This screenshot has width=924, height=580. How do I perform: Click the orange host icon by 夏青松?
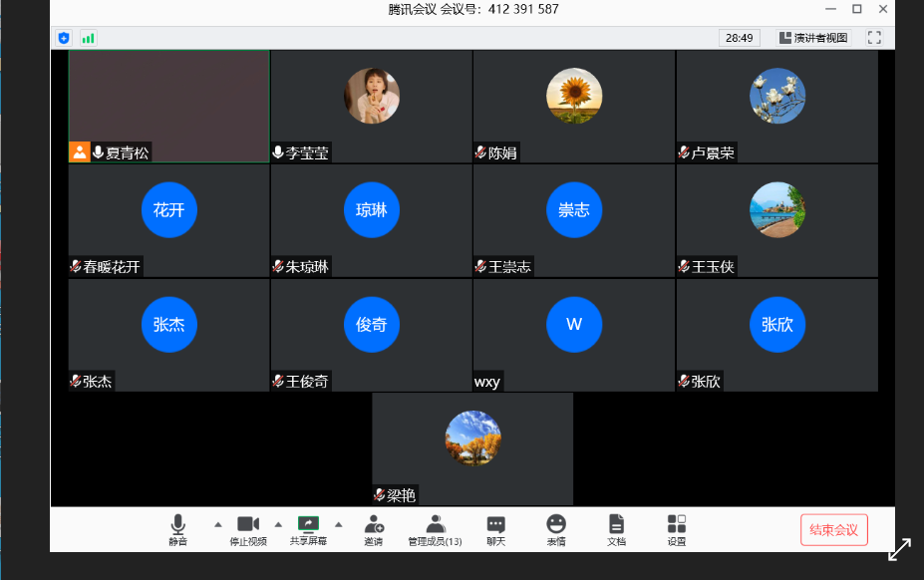(80, 152)
